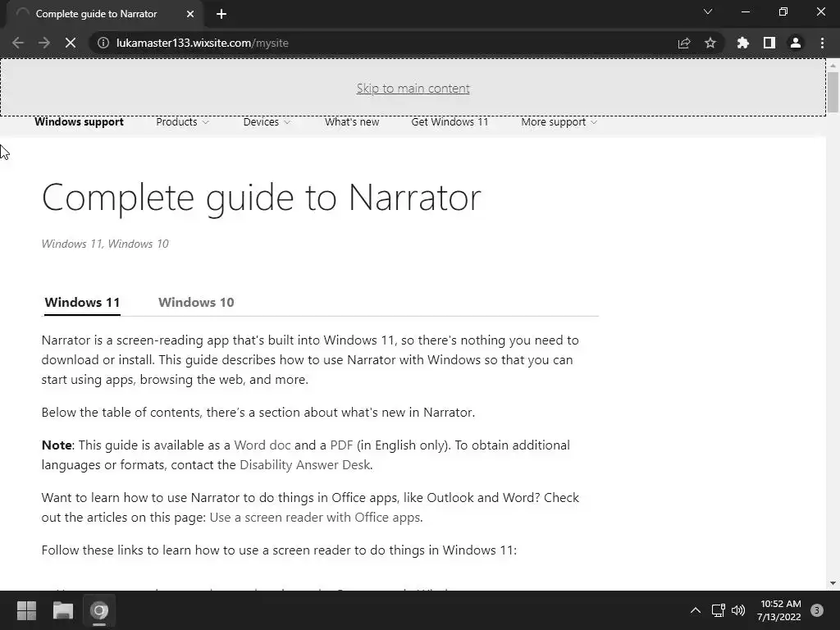840x630 pixels.
Task: Switch to the Windows 10 tab
Action: click(x=196, y=302)
